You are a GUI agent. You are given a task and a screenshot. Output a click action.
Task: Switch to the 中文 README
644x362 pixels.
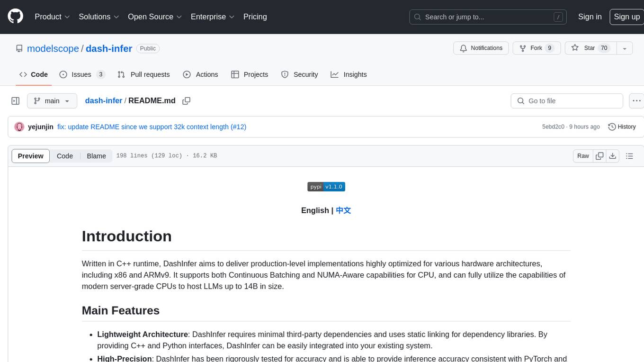[x=343, y=210]
